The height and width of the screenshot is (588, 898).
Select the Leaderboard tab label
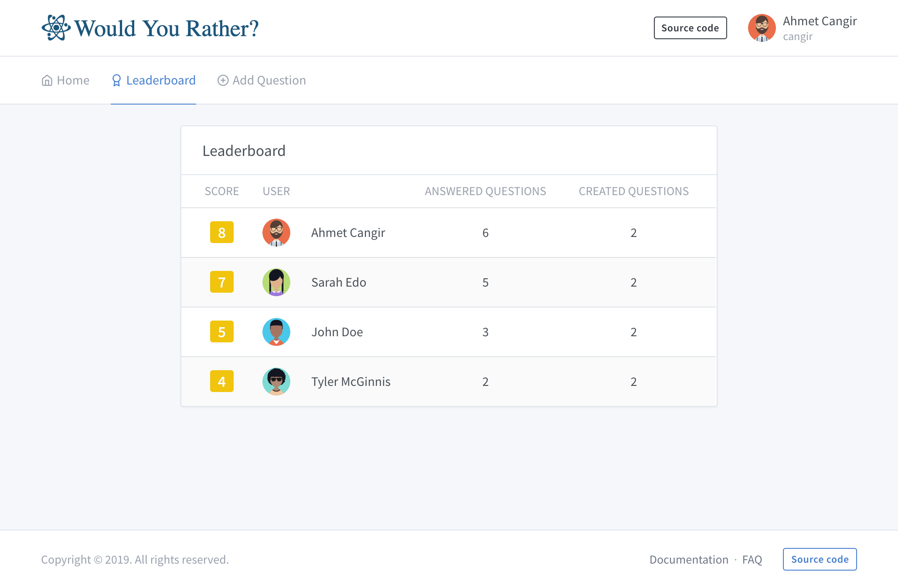point(161,81)
